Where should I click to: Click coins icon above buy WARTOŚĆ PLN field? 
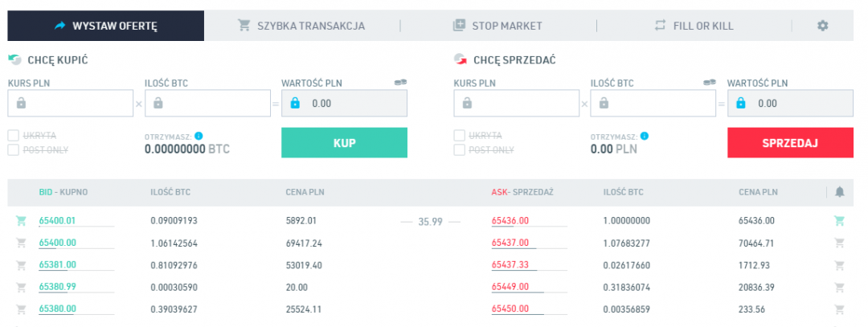[x=400, y=82]
